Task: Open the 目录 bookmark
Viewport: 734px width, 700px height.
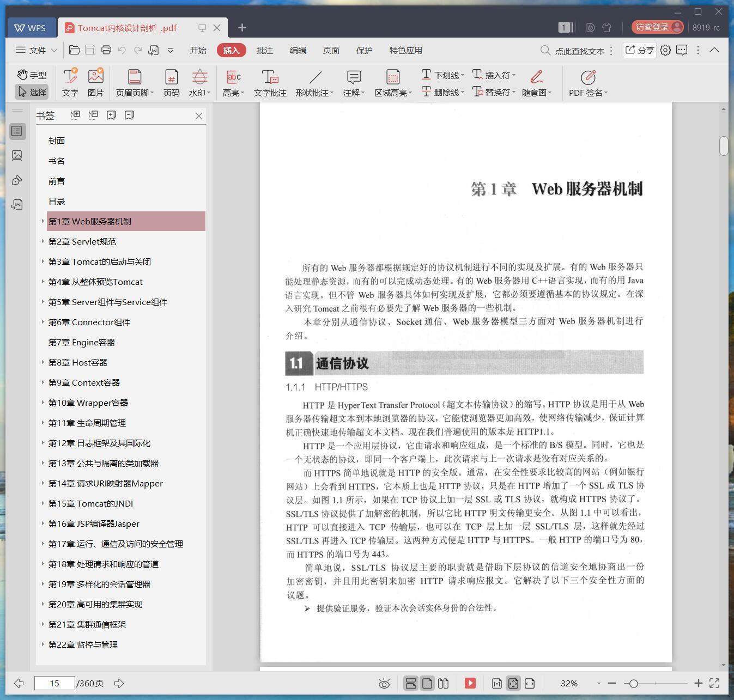Action: (x=57, y=201)
